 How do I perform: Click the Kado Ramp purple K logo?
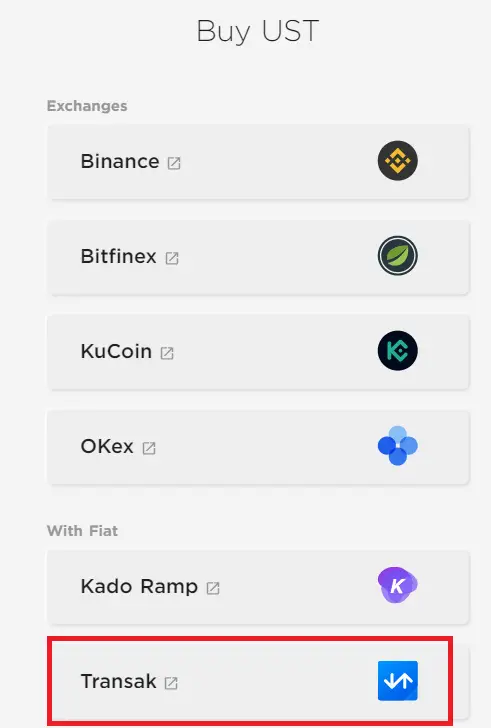pos(398,585)
